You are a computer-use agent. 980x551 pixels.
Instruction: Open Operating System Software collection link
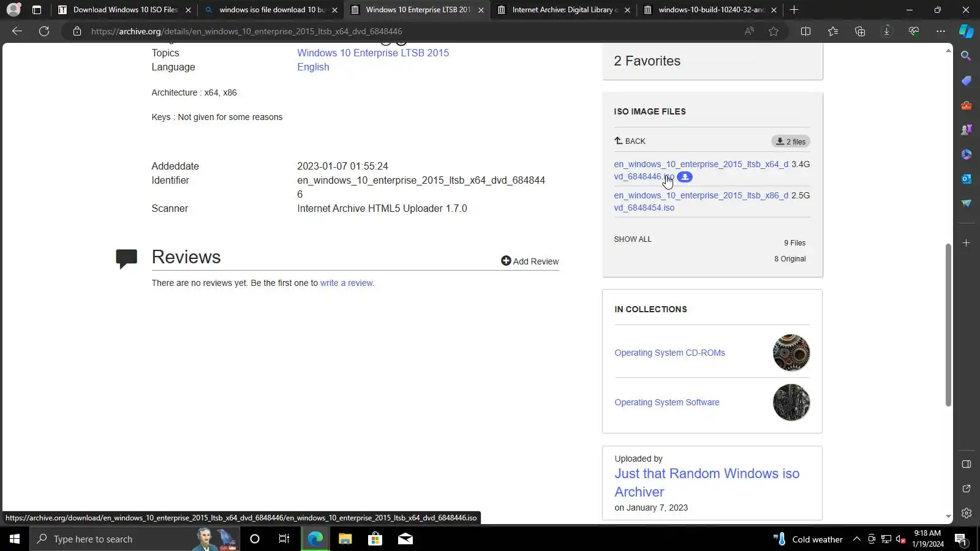(667, 402)
